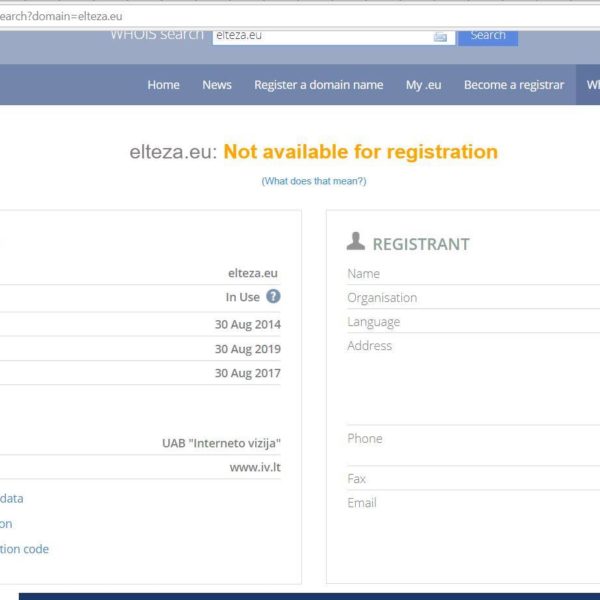Open Become a registrar page
Screen dimensions: 600x600
coord(513,85)
